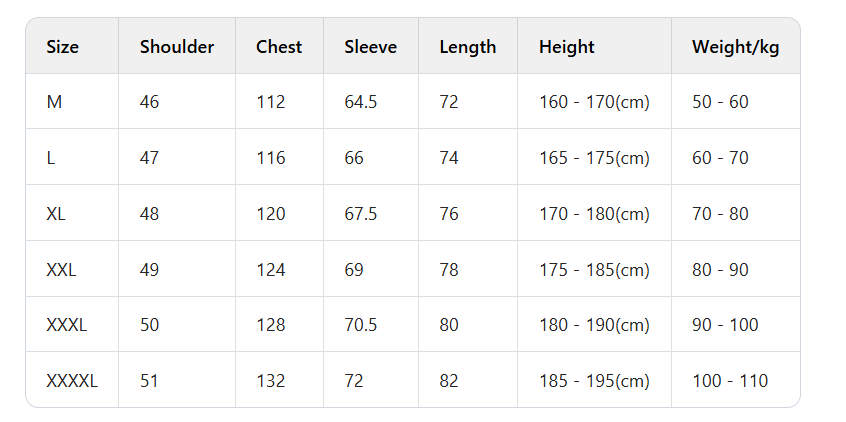Select the height cell 185 - 195(cm)
The height and width of the screenshot is (422, 846).
pos(594,381)
